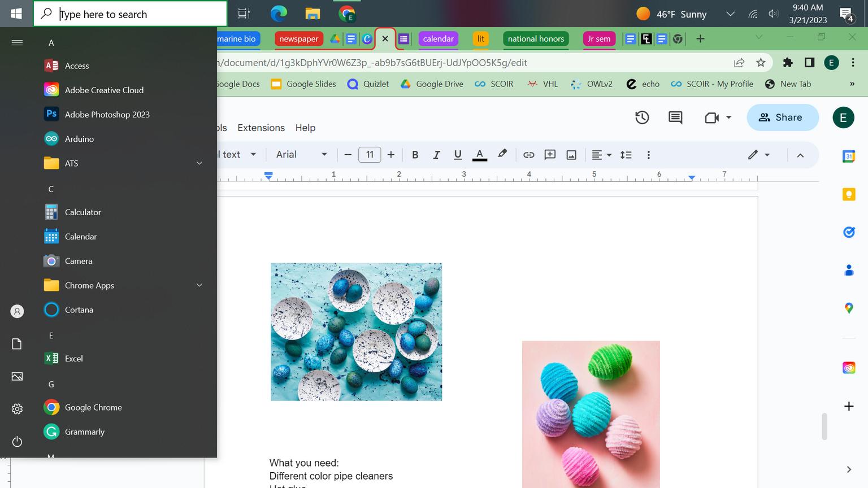Collapse the Docs menus with the caret
868x488 pixels.
point(800,155)
